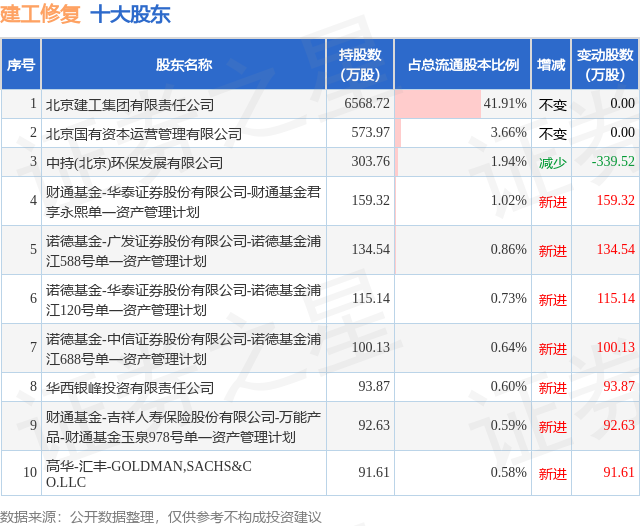This screenshot has width=640, height=526.
Task: Select the 变动股数(万股) column header
Action: coord(605,64)
